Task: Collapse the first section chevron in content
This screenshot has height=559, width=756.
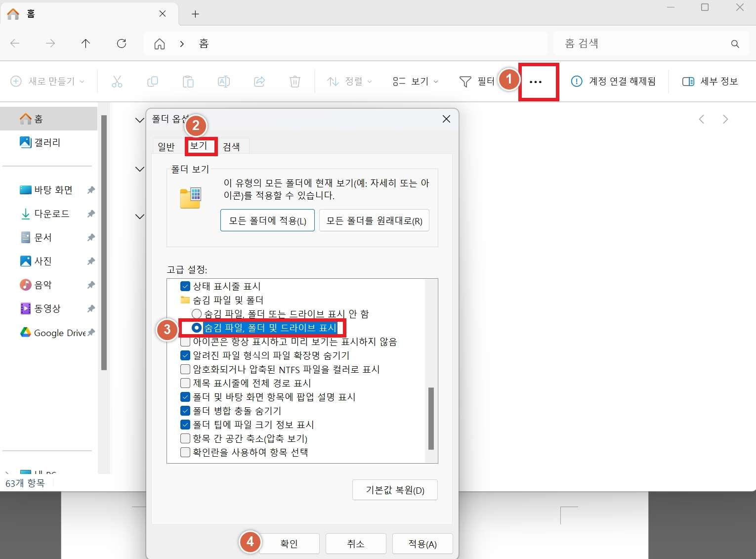Action: click(x=140, y=120)
